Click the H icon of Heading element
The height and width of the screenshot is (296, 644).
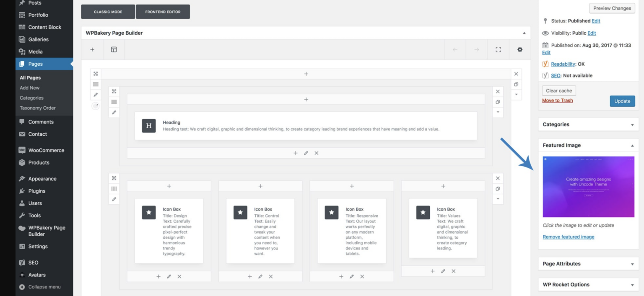tap(149, 126)
